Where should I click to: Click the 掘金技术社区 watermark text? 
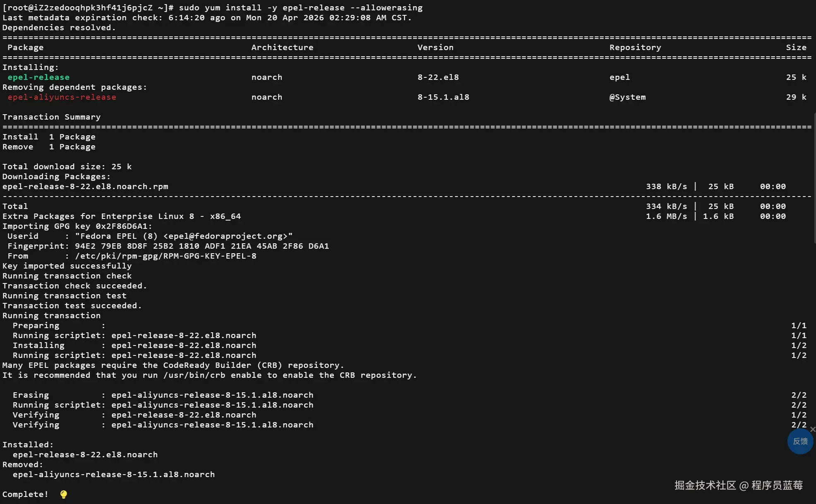pos(705,485)
